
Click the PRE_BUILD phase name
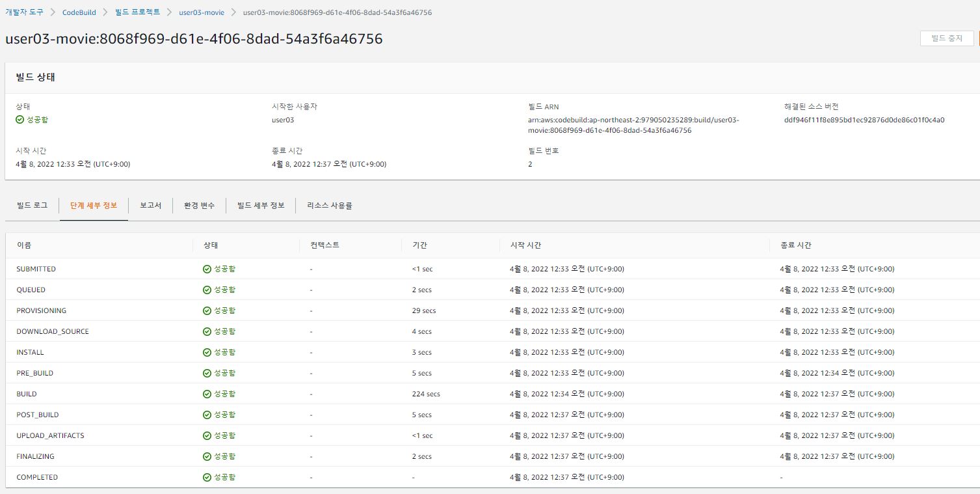click(35, 373)
